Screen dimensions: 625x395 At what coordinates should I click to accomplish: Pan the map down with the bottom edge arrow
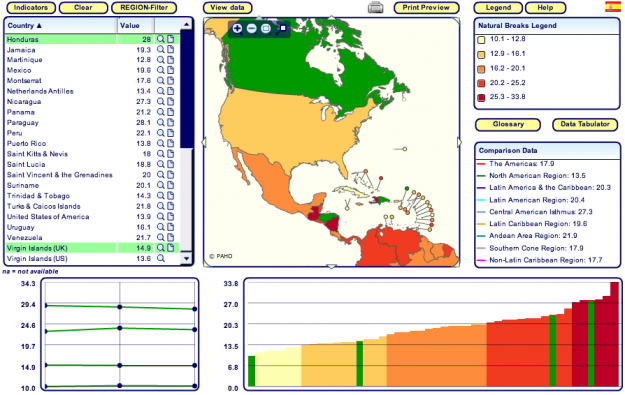[x=331, y=266]
